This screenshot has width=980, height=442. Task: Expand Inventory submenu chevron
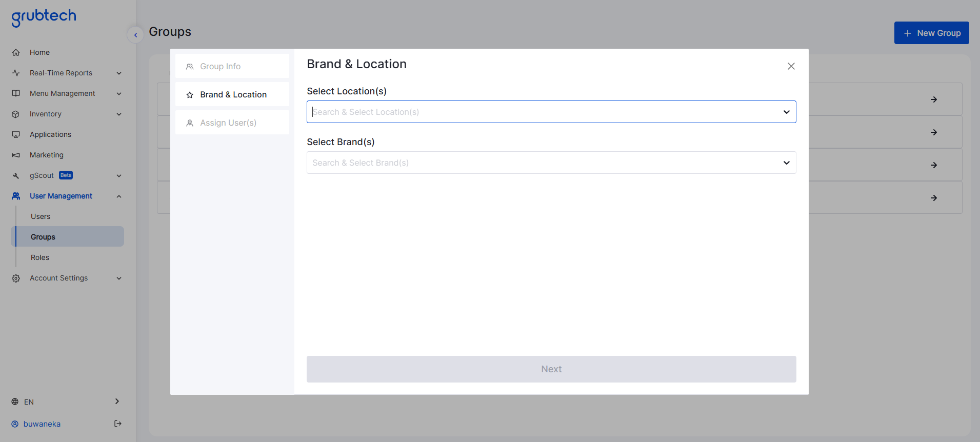119,114
